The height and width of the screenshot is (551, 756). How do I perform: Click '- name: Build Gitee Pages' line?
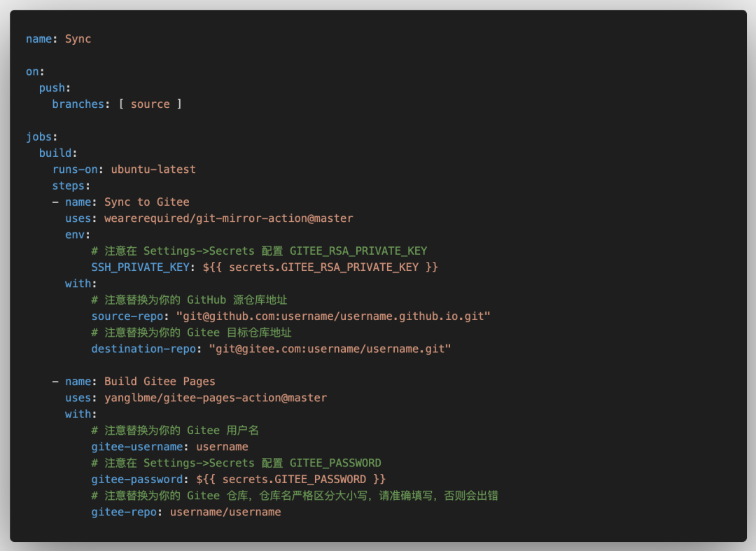(x=134, y=382)
